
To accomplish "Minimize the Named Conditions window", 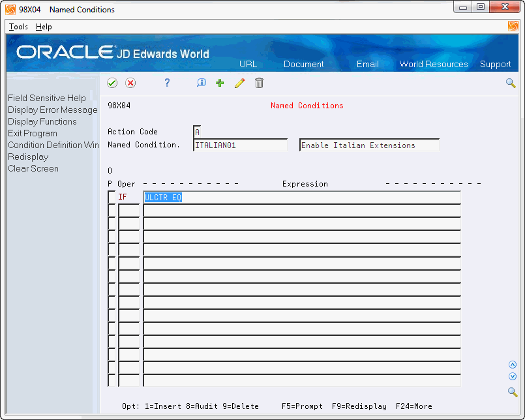I will click(463, 7).
